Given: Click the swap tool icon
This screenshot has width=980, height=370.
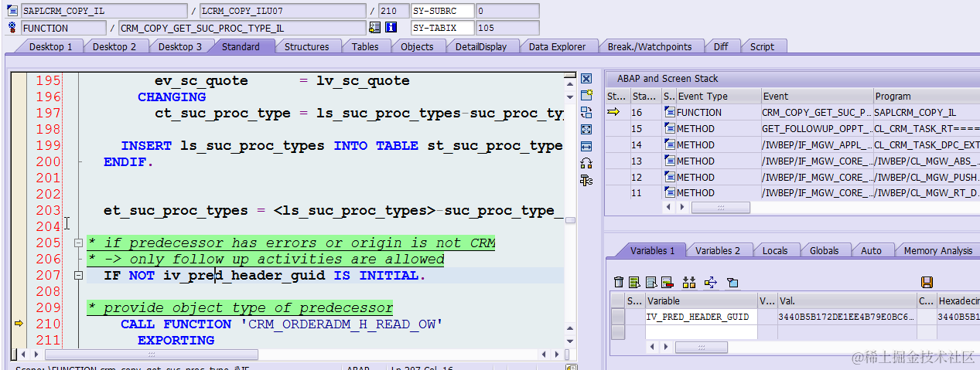Looking at the screenshot, I should pos(586,163).
